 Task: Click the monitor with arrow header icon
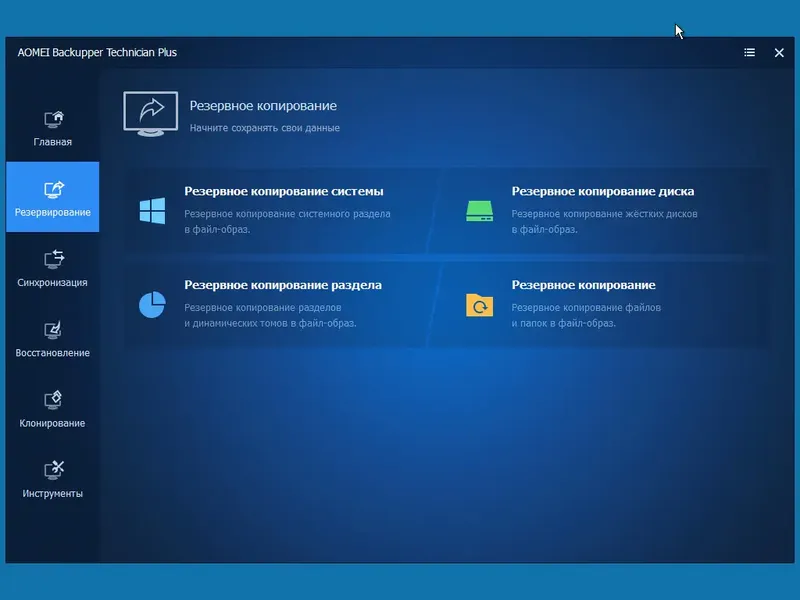point(151,113)
